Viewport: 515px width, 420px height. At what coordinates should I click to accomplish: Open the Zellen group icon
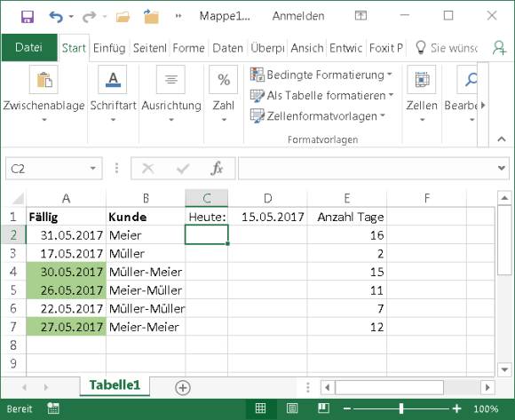point(422,79)
